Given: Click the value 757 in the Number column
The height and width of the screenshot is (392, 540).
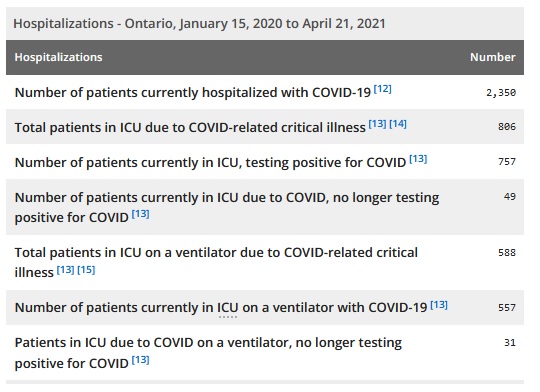Looking at the screenshot, I should click(x=507, y=162).
